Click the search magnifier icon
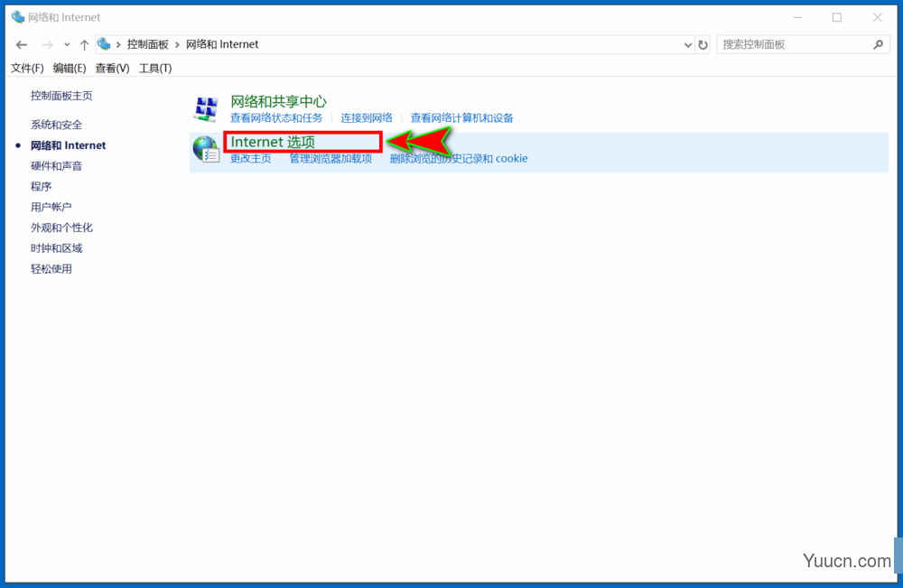The height and width of the screenshot is (588, 903). (879, 44)
